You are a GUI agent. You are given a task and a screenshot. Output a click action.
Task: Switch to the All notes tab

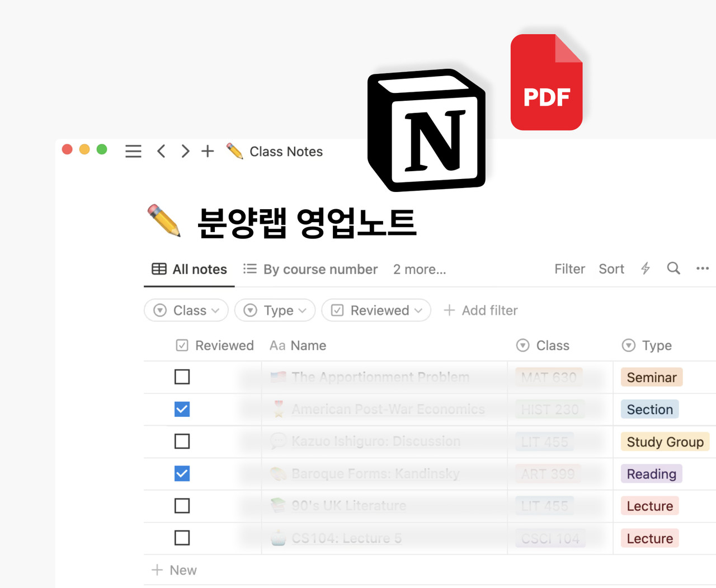coord(189,270)
